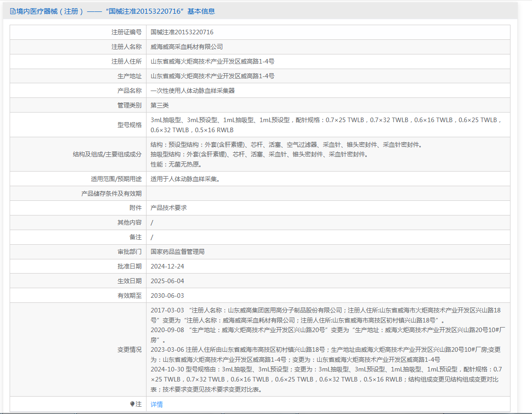Click the 变更情况 label cell

(x=78, y=349)
